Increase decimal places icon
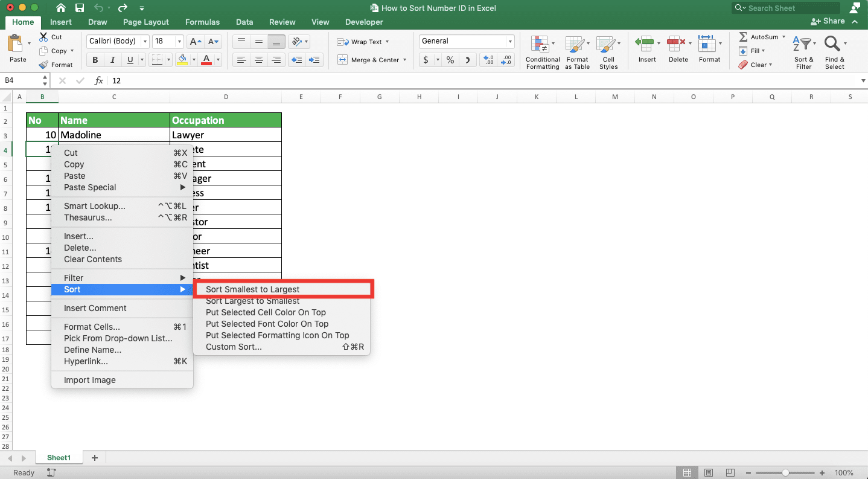This screenshot has height=479, width=868. [489, 60]
